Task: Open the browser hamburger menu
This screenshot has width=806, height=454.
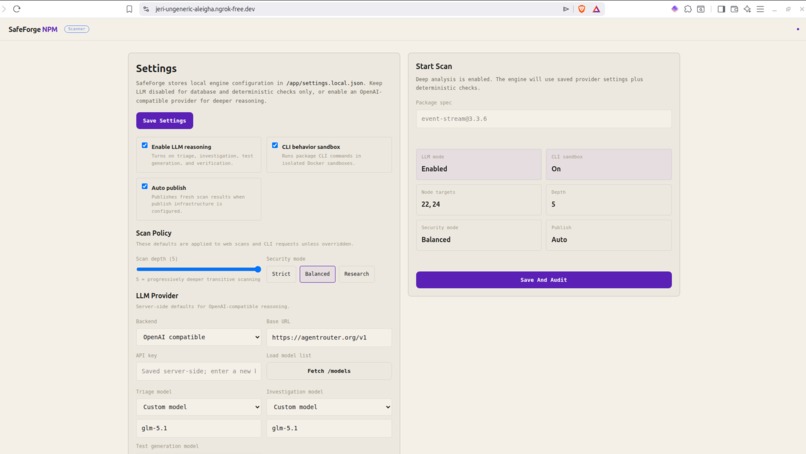Action: click(x=760, y=9)
